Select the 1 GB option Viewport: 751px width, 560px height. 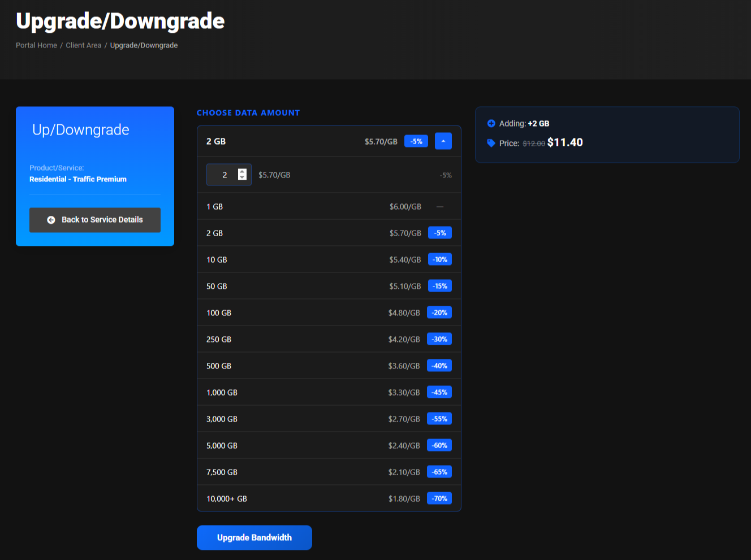tap(329, 206)
